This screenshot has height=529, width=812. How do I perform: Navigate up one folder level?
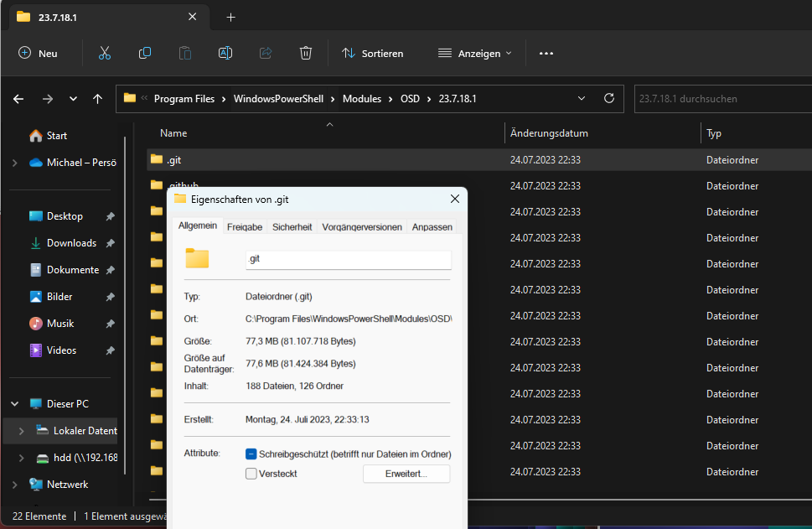(97, 98)
